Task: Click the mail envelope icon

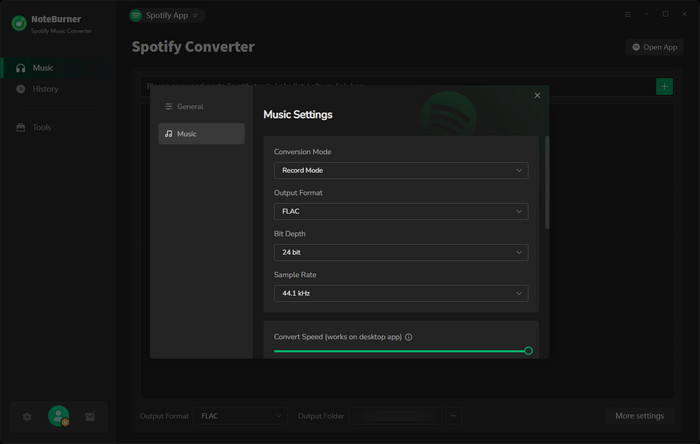Action: coord(90,416)
